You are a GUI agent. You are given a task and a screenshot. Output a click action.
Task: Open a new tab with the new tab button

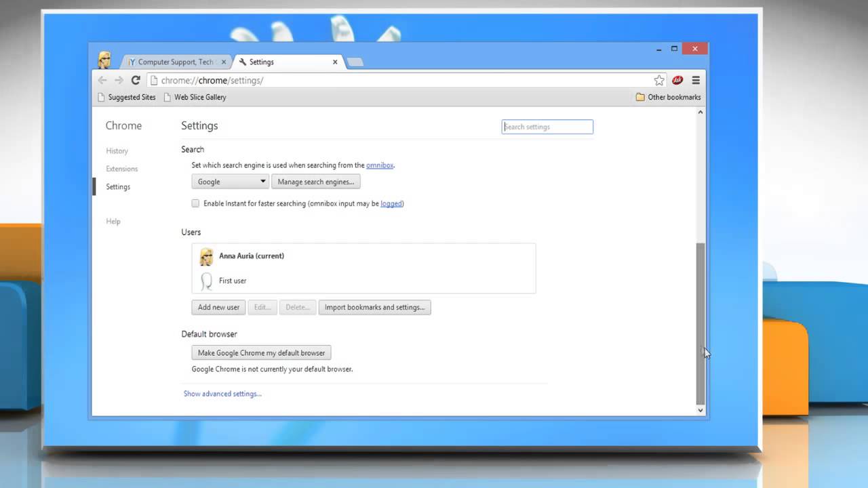(355, 62)
